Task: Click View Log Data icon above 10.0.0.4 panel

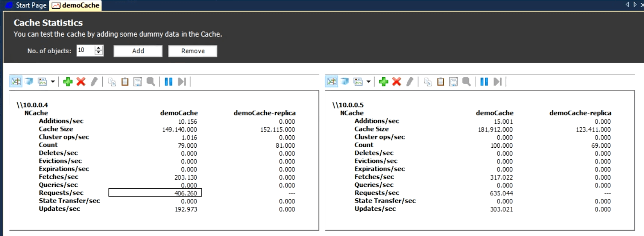Action: (x=29, y=82)
